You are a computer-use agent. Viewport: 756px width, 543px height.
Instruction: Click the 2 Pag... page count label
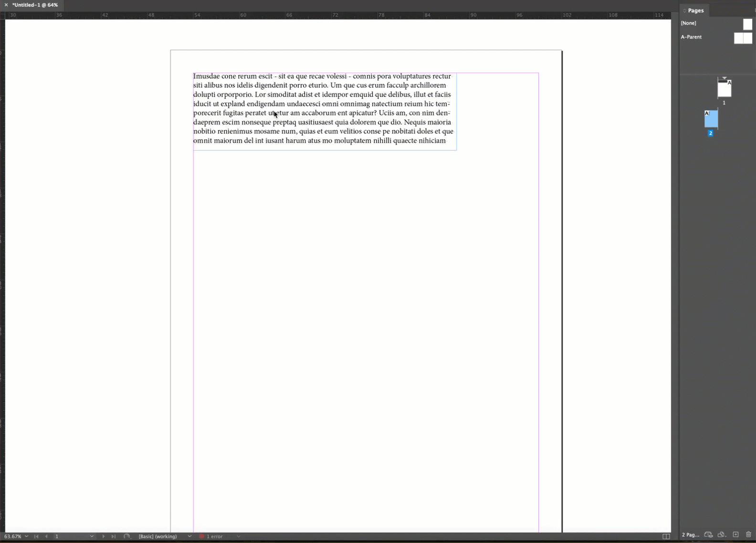coord(691,534)
